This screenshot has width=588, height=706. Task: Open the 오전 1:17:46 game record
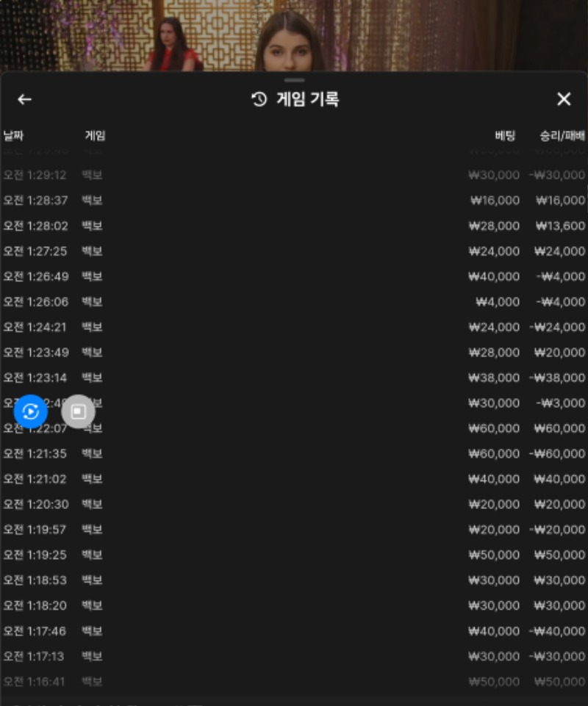294,631
